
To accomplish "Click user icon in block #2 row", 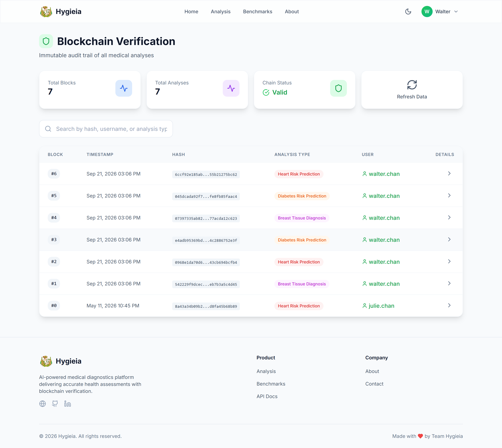I will 364,262.
